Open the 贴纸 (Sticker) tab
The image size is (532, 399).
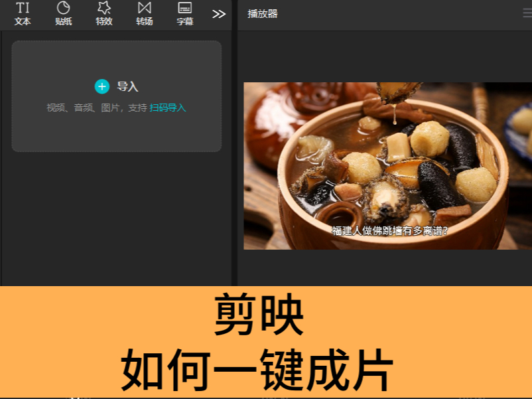pyautogui.click(x=64, y=13)
